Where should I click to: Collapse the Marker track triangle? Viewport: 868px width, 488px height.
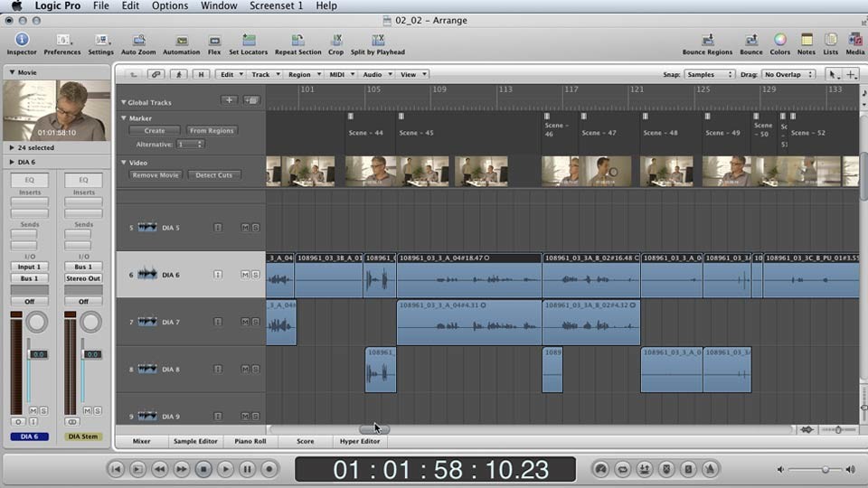[x=124, y=117]
